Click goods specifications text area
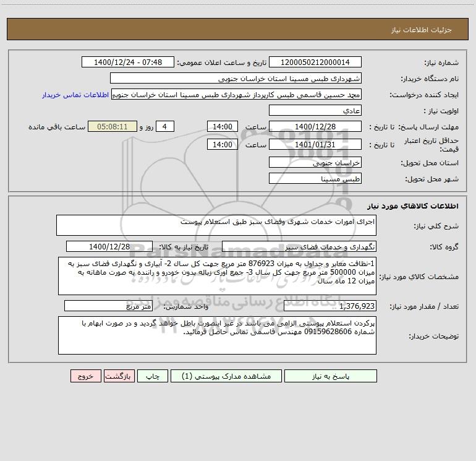 [x=217, y=276]
